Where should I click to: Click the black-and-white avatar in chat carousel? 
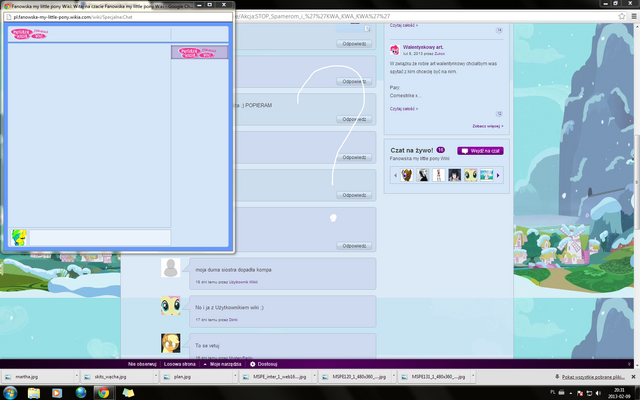tap(422, 175)
